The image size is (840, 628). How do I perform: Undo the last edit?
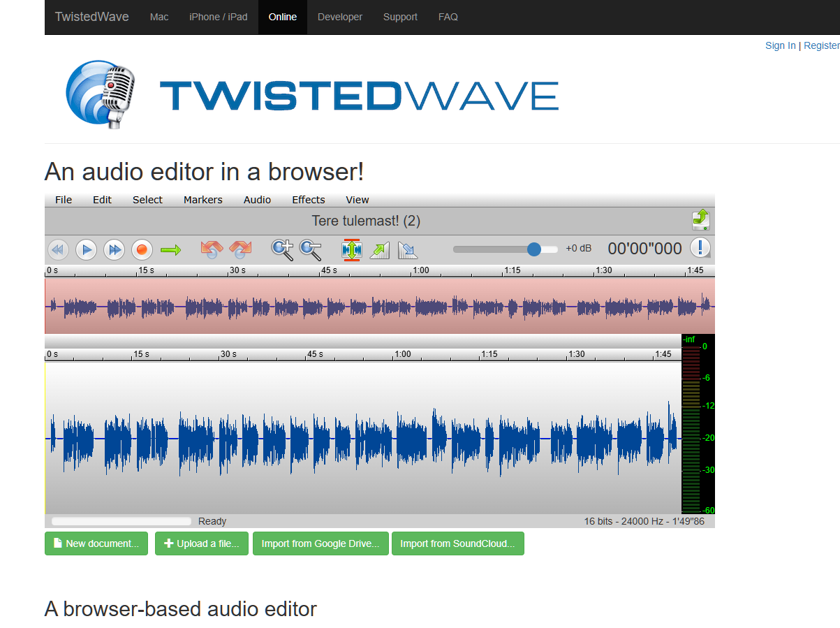point(212,249)
